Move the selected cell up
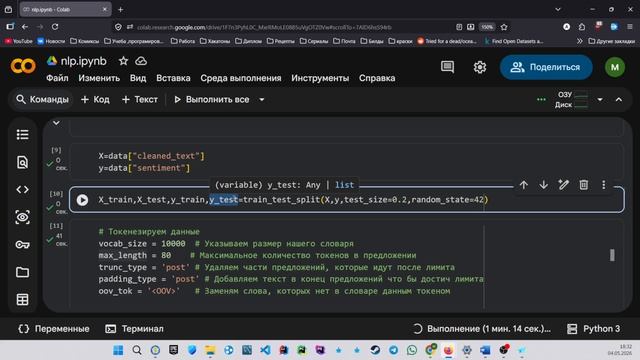 pyautogui.click(x=523, y=185)
